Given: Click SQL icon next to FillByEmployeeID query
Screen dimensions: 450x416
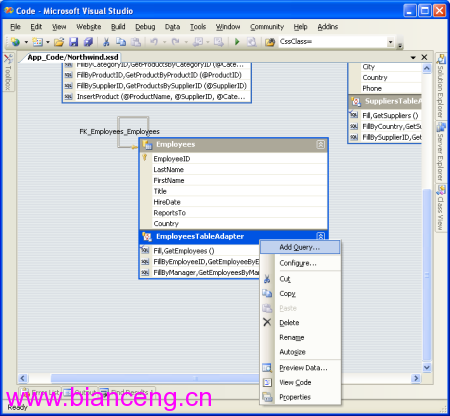Looking at the screenshot, I should tap(145, 262).
